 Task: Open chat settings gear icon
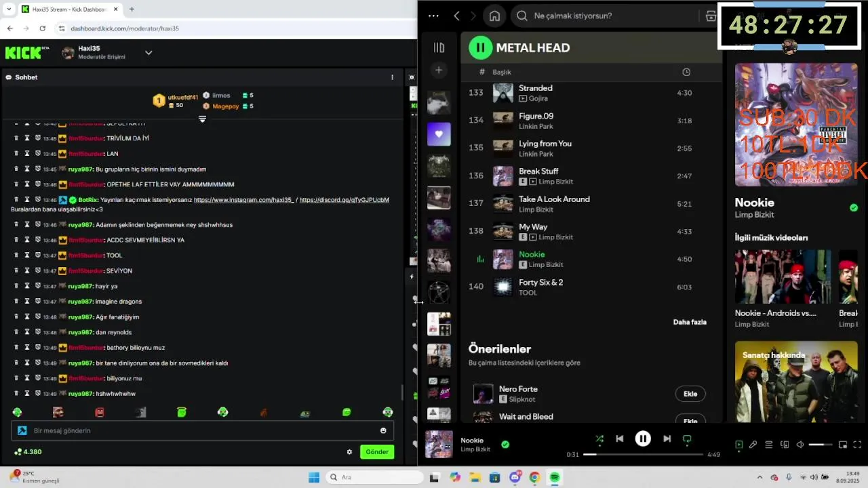click(x=349, y=452)
